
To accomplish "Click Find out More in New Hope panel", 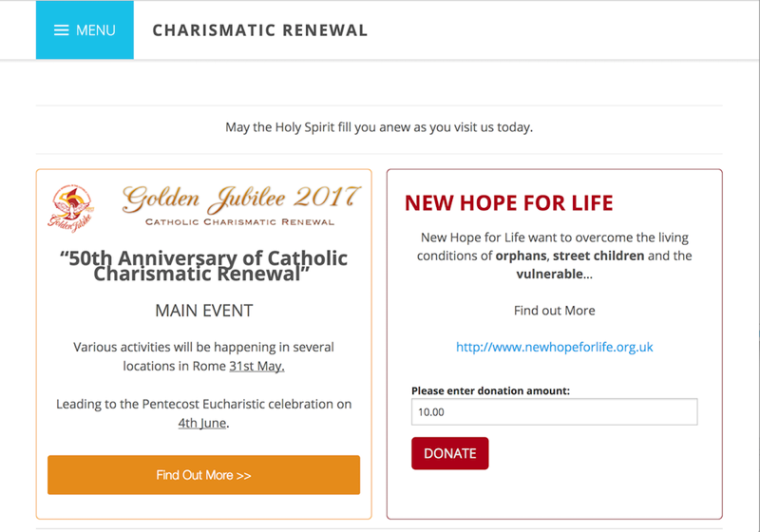I will [555, 311].
